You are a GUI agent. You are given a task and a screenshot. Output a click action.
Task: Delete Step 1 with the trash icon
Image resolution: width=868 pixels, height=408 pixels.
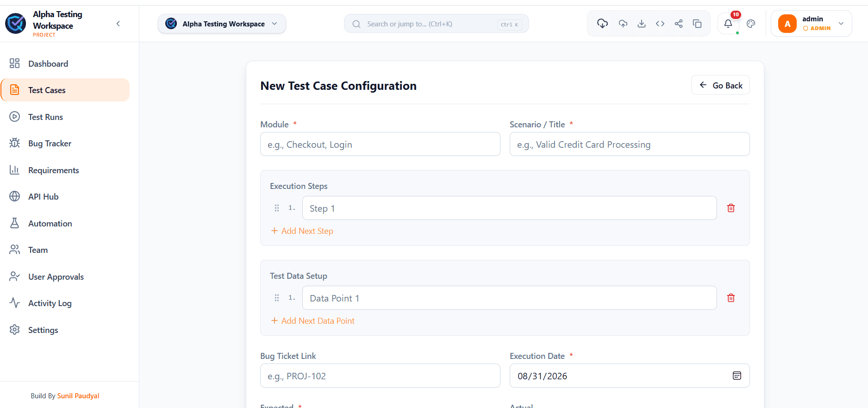click(x=731, y=208)
